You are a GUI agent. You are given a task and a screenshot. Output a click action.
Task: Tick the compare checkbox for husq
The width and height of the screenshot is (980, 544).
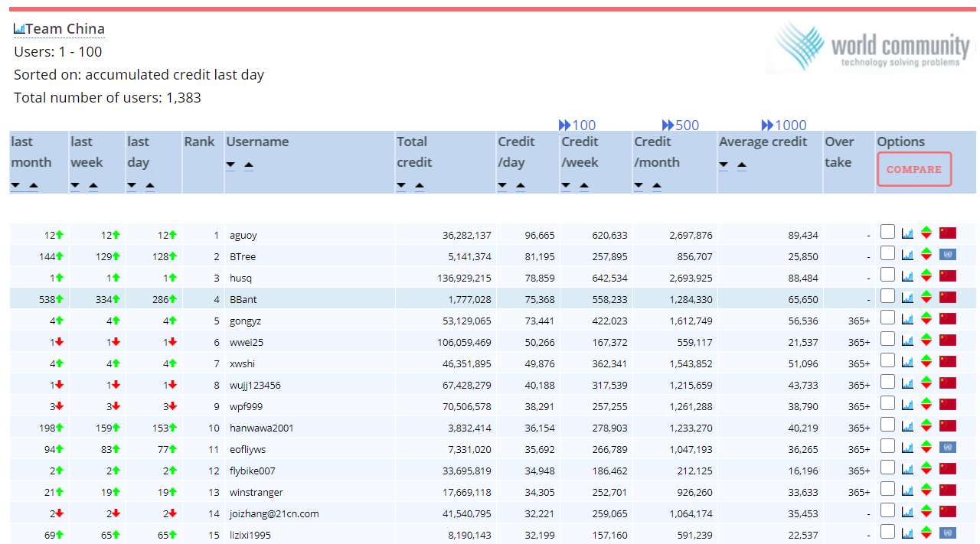(x=887, y=275)
